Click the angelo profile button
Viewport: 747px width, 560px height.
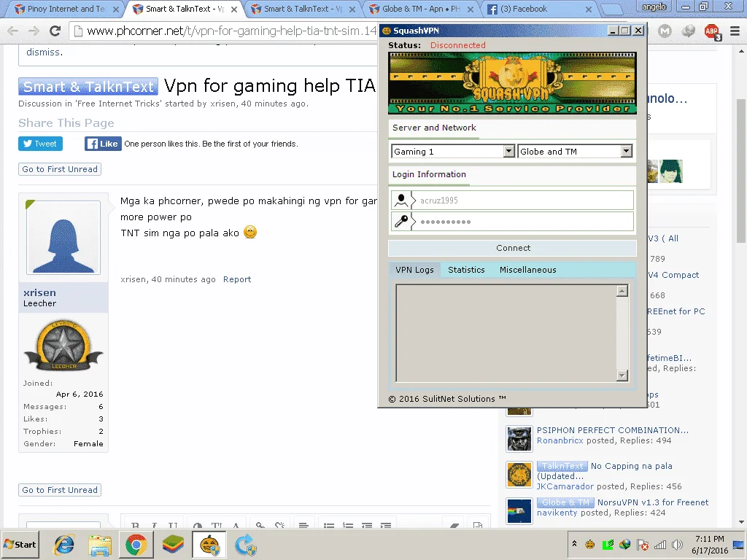(x=654, y=7)
